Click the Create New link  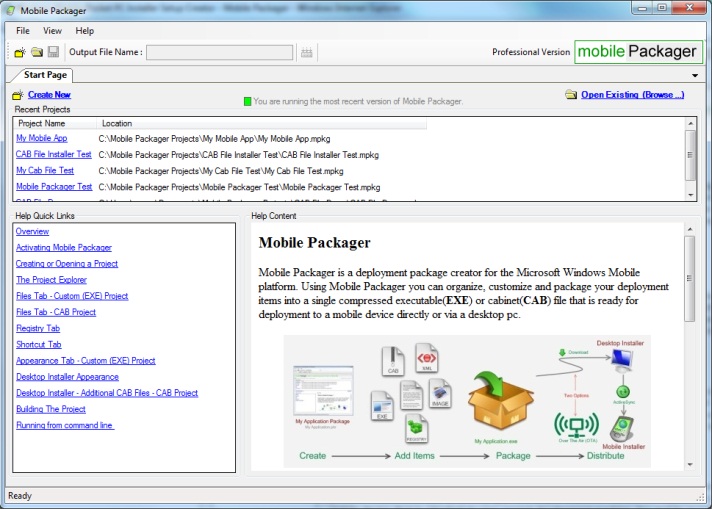(x=49, y=94)
